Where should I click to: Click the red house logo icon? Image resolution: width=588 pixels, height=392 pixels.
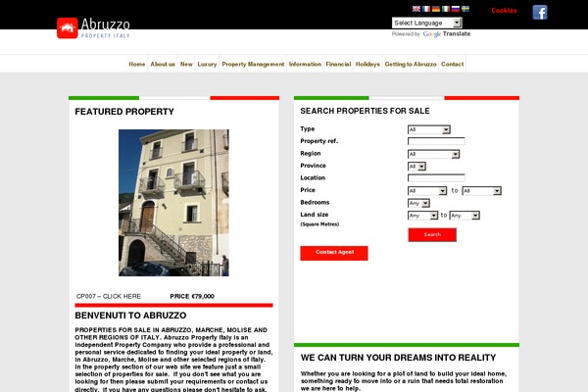(x=67, y=27)
